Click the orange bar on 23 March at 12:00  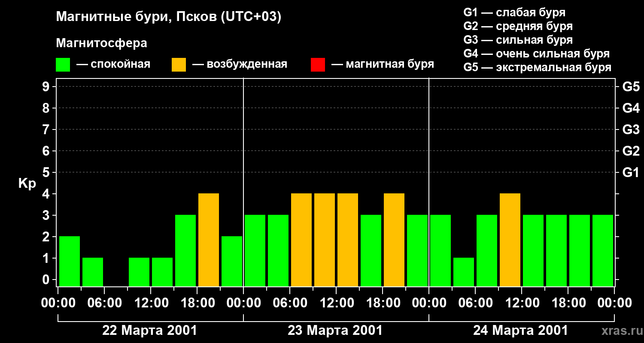pyautogui.click(x=348, y=240)
